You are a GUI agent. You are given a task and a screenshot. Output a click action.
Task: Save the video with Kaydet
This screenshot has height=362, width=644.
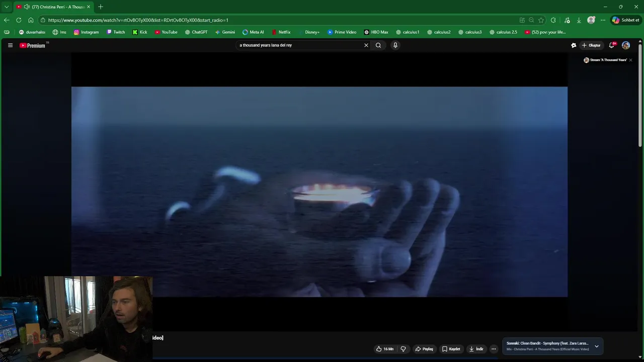click(x=451, y=349)
